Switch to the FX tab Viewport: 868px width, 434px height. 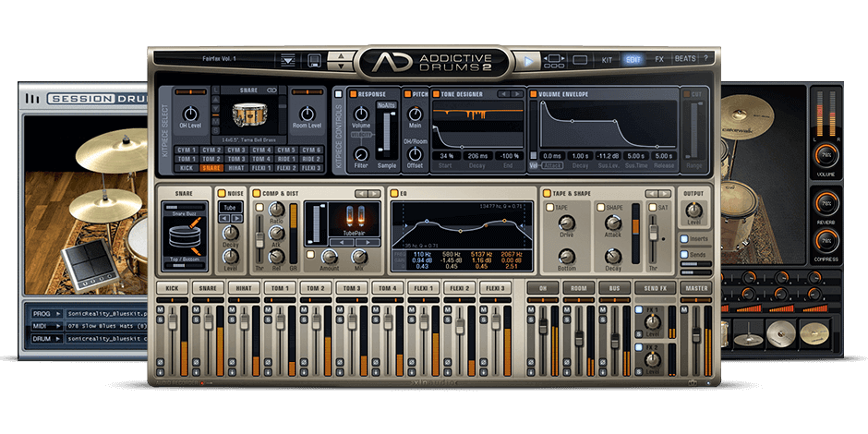(659, 59)
